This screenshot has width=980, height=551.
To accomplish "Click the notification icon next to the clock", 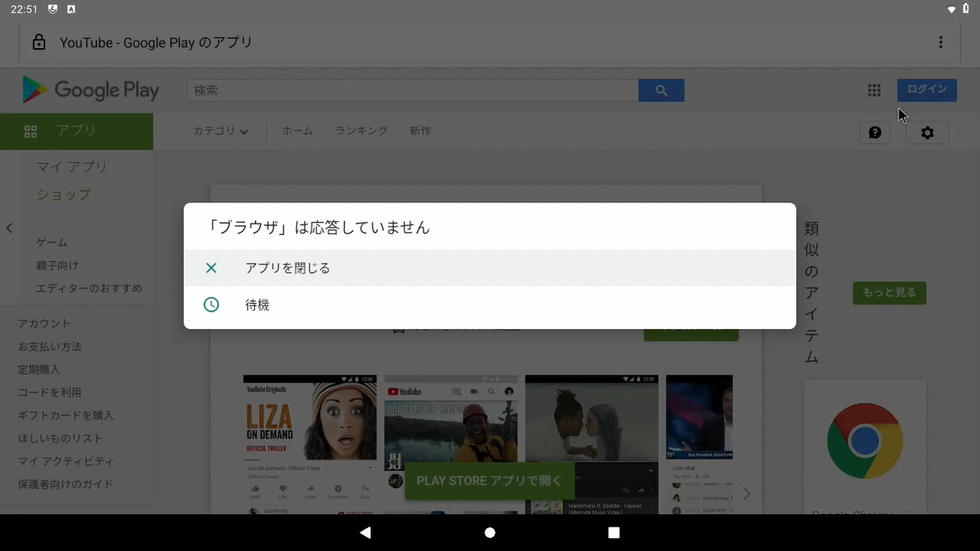I will point(53,9).
